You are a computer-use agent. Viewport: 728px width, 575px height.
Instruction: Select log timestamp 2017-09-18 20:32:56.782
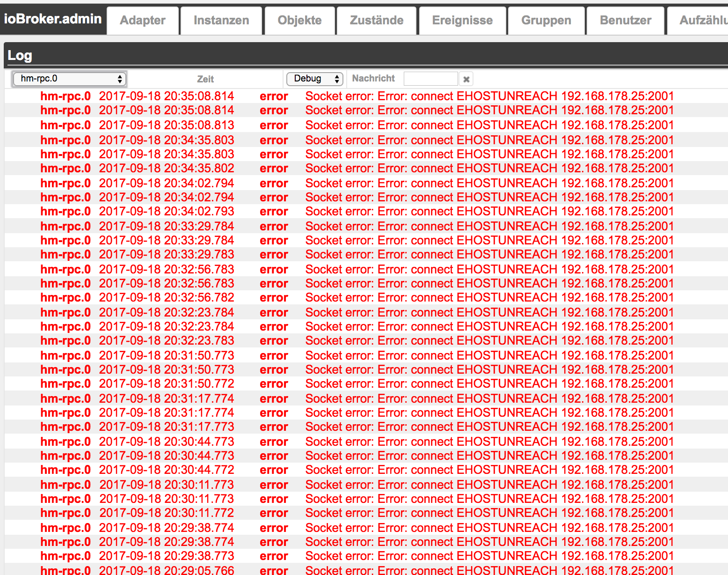167,298
